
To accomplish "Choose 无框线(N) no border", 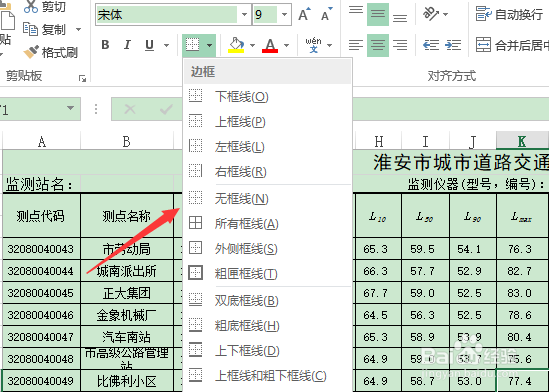I will coord(267,198).
